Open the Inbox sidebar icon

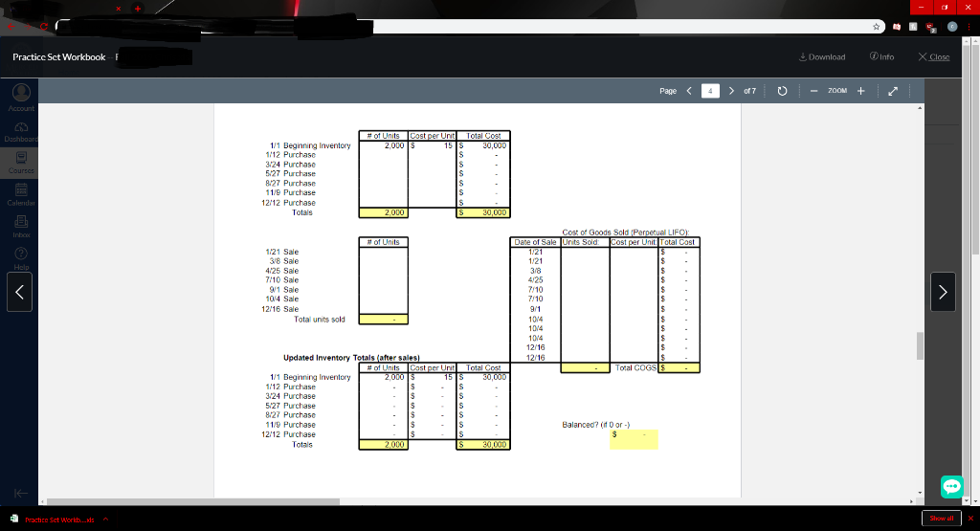pyautogui.click(x=21, y=226)
